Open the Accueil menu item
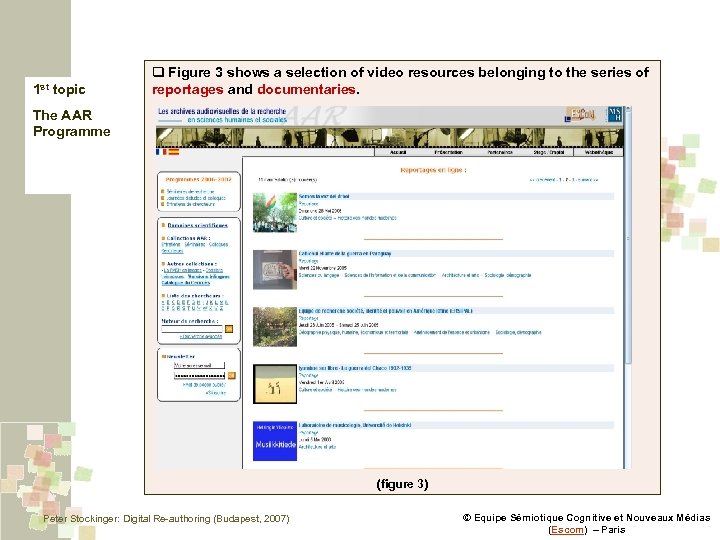The height and width of the screenshot is (540, 720). point(398,152)
